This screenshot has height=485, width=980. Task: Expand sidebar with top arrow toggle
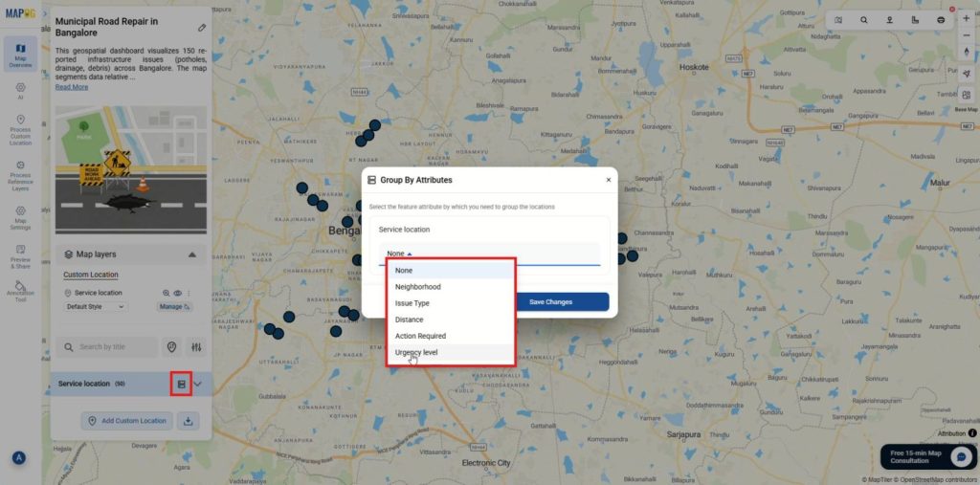[45, 11]
